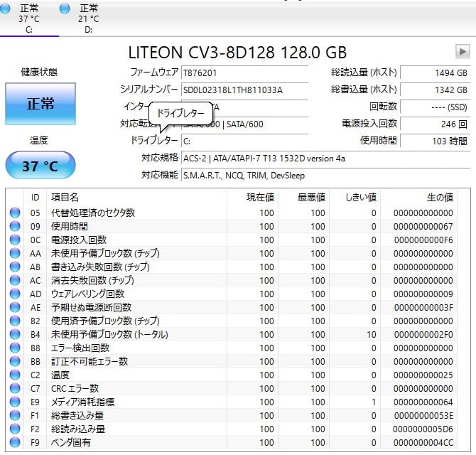Click the next disk arrow button
This screenshot has height=455, width=476.
pos(463,51)
